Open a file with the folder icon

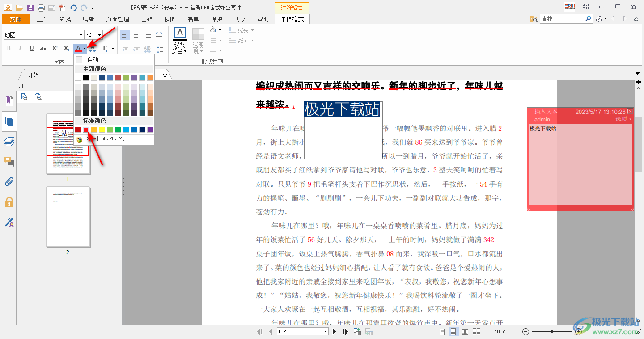(19, 8)
